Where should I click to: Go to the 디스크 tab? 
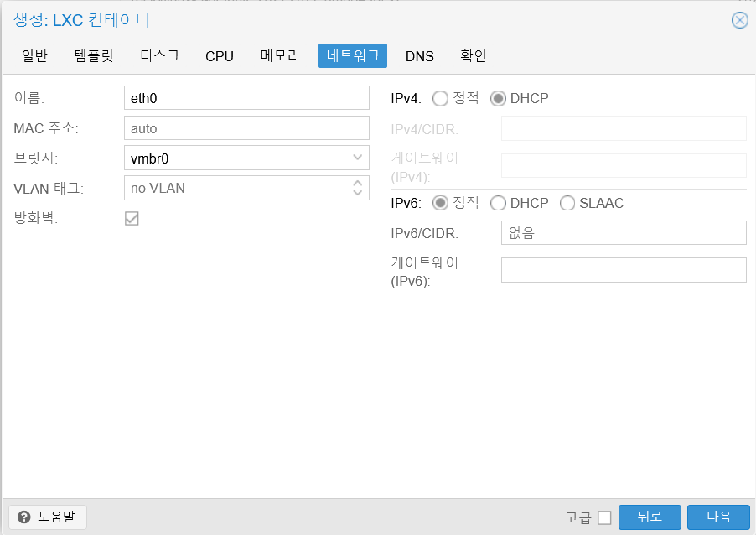click(x=159, y=56)
